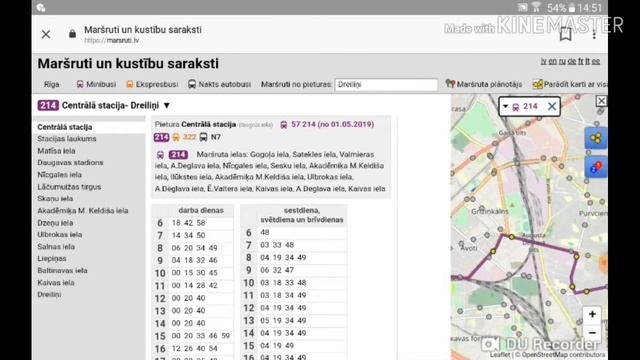Select Riga city tab
This screenshot has width=640, height=360.
(51, 84)
